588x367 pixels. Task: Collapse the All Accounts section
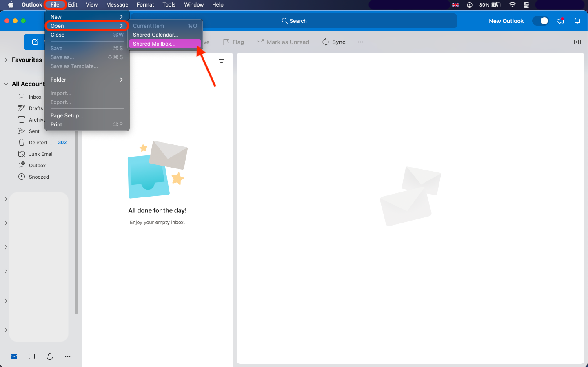click(6, 84)
